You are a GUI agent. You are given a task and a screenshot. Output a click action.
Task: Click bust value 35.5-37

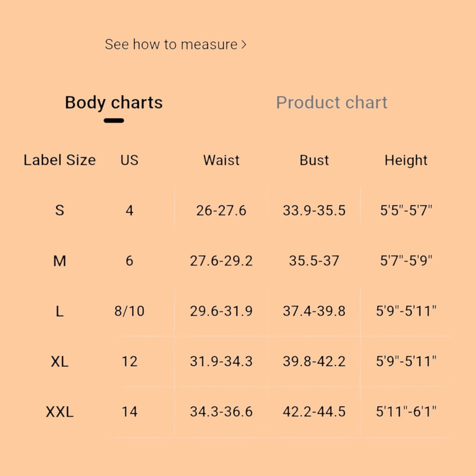point(314,261)
